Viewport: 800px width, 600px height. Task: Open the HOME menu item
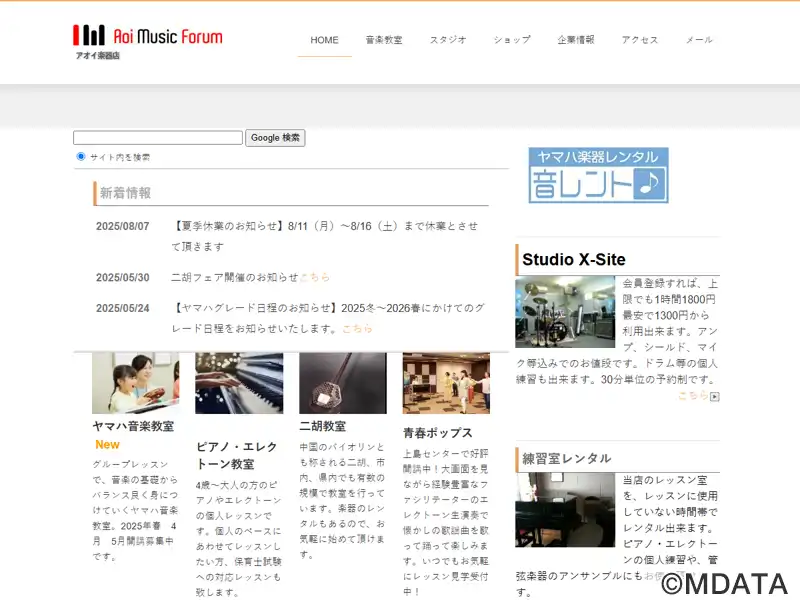pos(324,40)
